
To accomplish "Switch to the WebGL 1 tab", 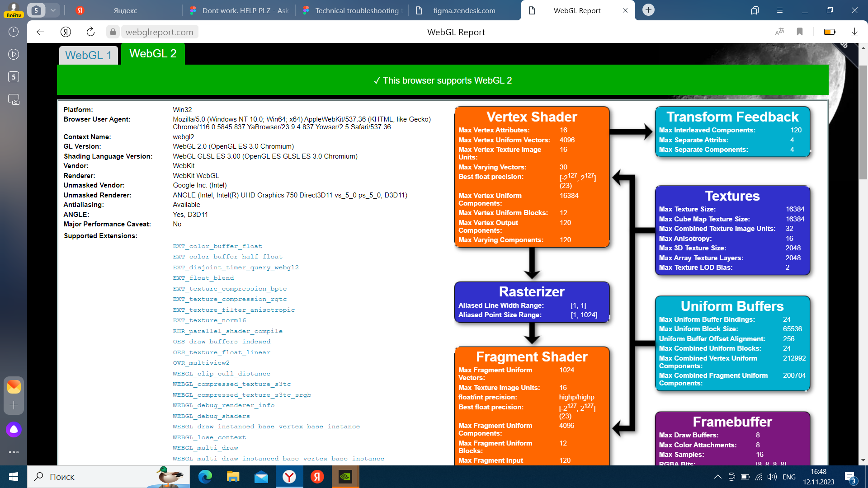I will pos(88,55).
